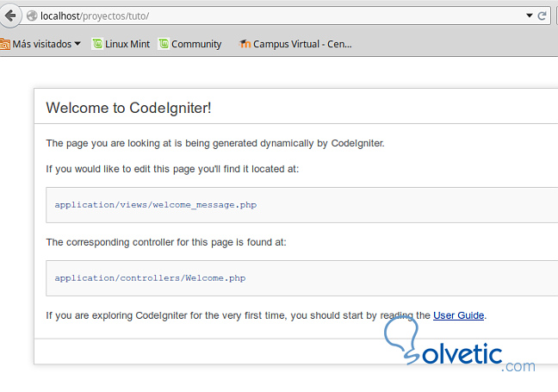The image size is (558, 392).
Task: Click the Campus Virtual Moodle icon
Action: (x=245, y=44)
